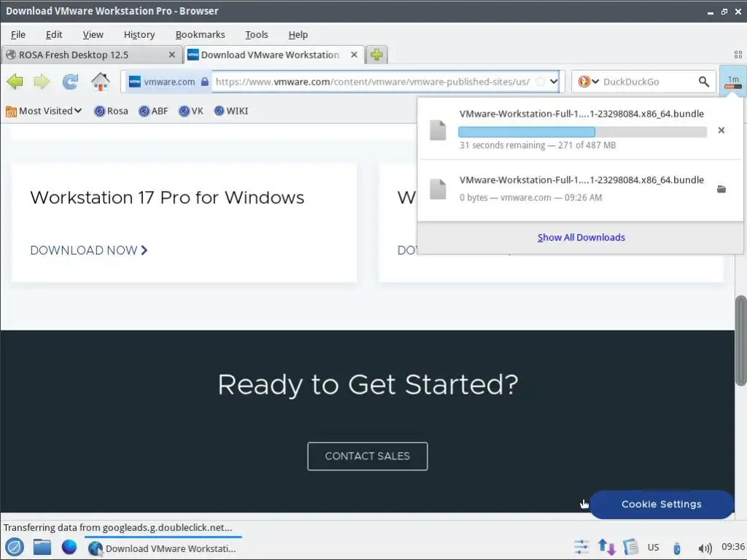Click Show All Downloads

(x=581, y=237)
